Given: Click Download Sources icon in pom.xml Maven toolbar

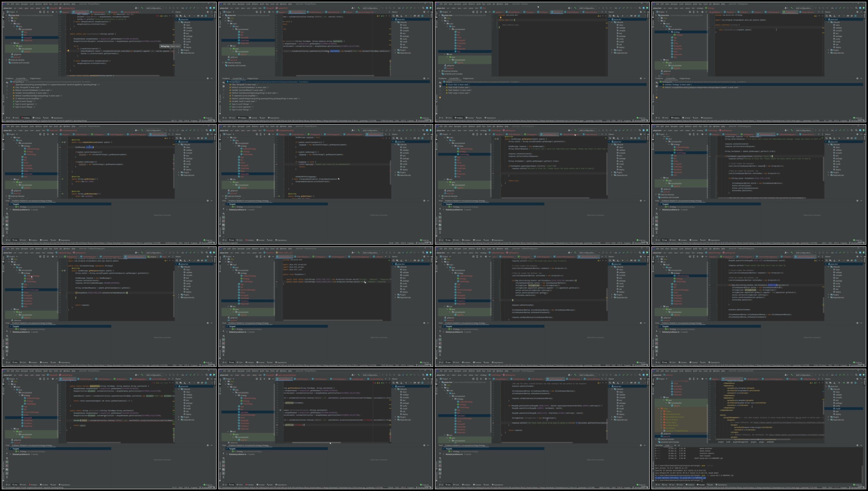Looking at the screenshot, I should point(834,383).
